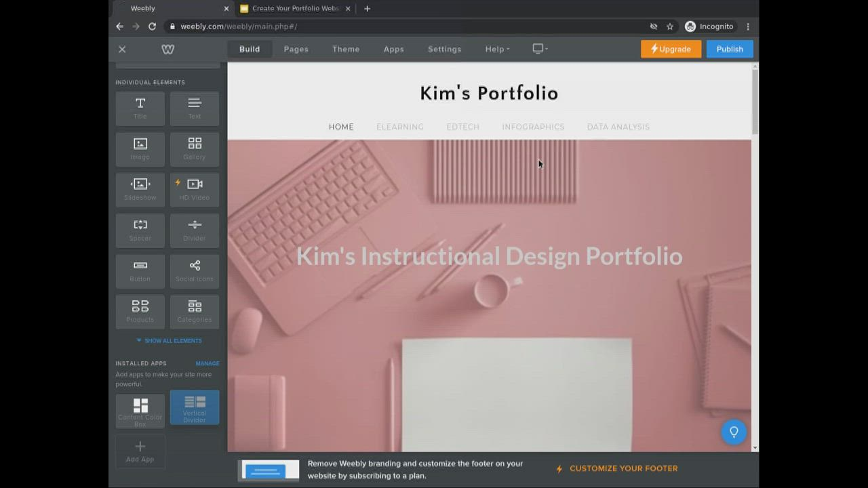Click the Weebly logo icon
This screenshot has width=868, height=488.
(168, 49)
